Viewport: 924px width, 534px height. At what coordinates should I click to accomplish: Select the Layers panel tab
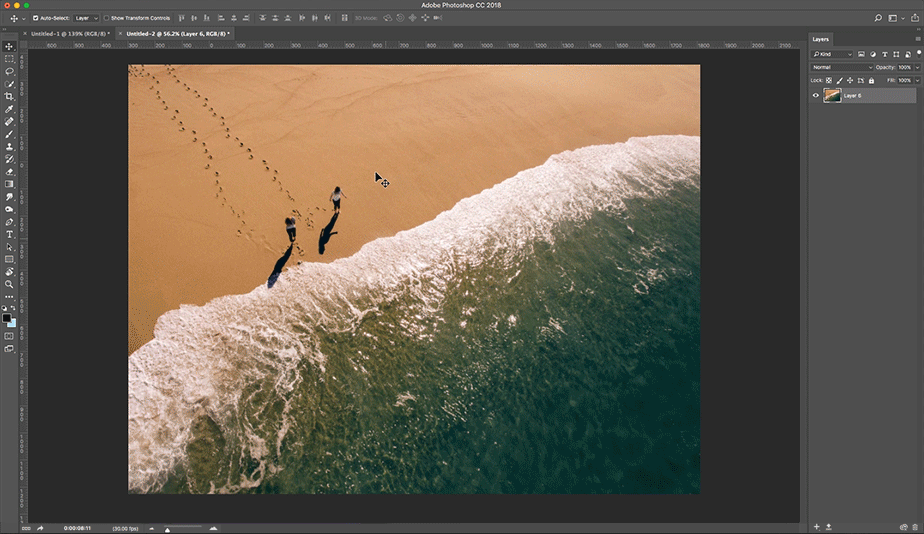click(x=820, y=39)
